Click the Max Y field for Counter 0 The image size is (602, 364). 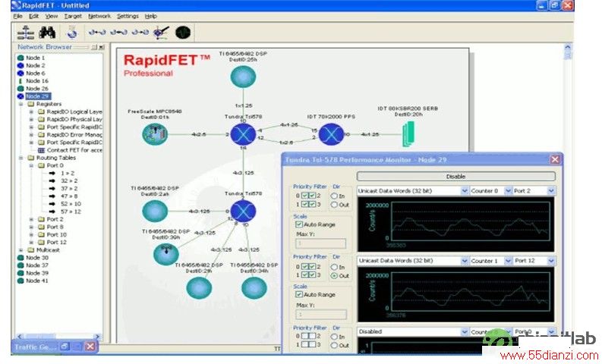[320, 243]
